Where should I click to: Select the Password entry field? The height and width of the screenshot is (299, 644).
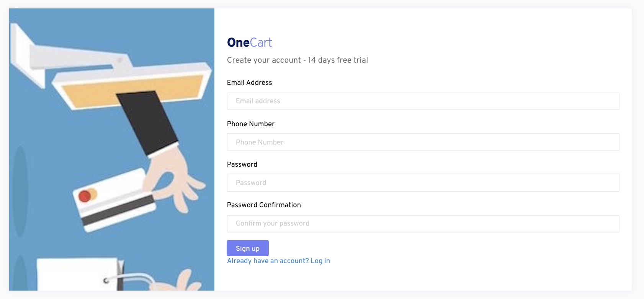(423, 183)
